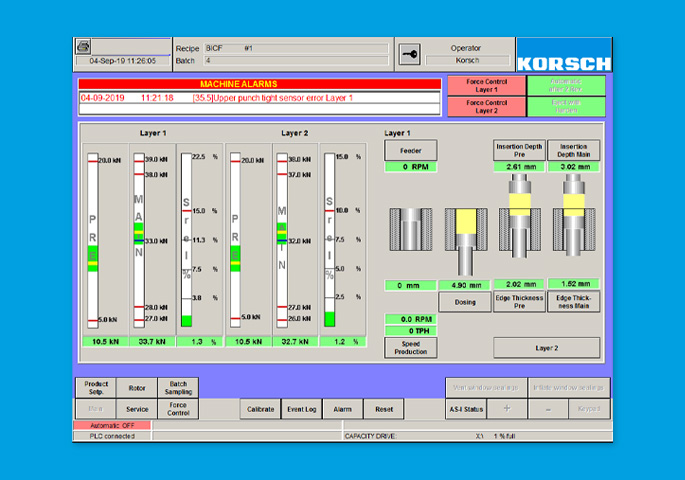The width and height of the screenshot is (685, 480).
Task: Click the Reset button
Action: click(384, 409)
